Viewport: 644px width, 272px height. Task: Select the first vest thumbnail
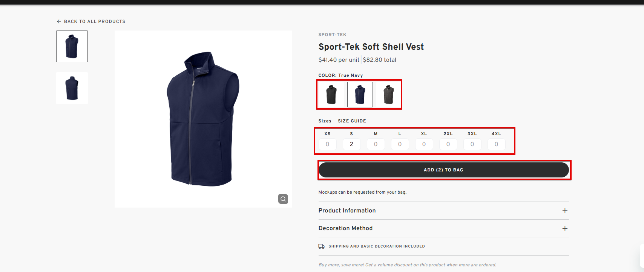point(72,46)
